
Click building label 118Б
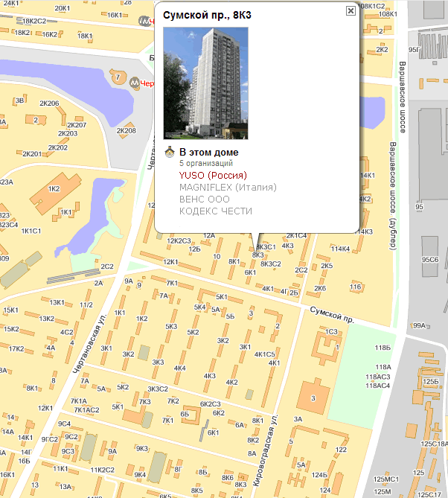click(383, 348)
